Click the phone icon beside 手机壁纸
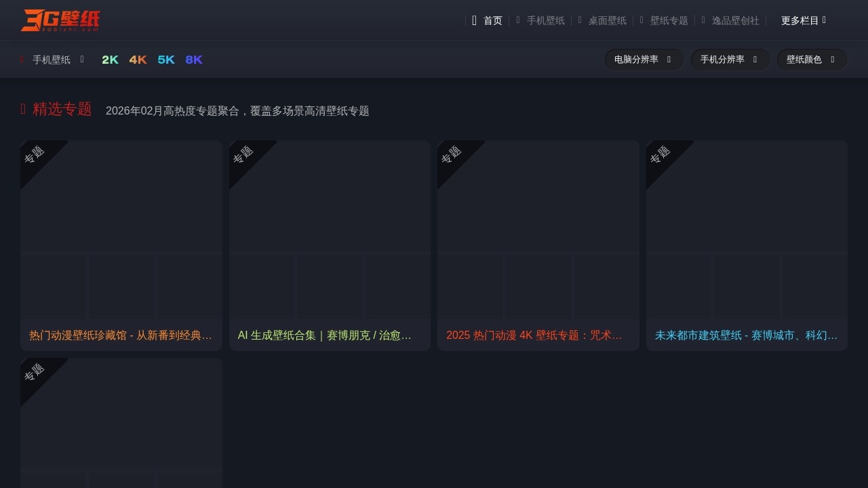This screenshot has width=868, height=488. [x=517, y=20]
